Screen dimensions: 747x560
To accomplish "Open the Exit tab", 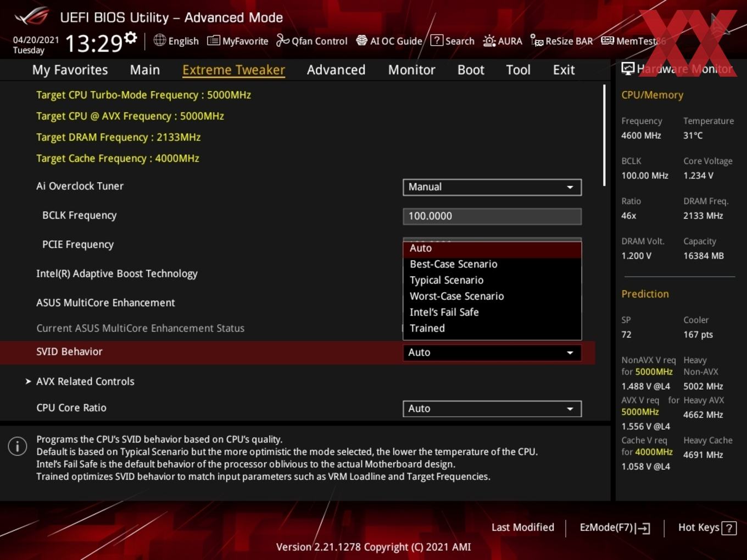I will (x=564, y=70).
